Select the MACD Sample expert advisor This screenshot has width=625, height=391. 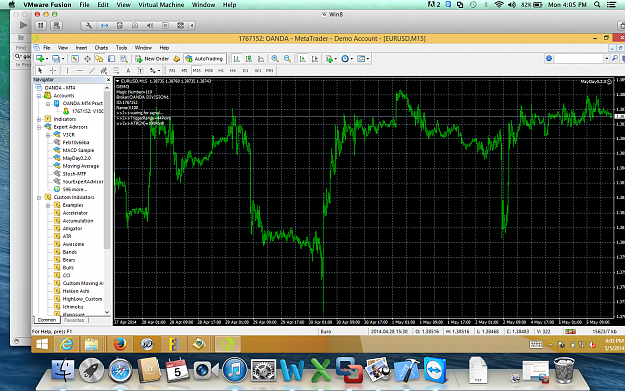pos(78,151)
